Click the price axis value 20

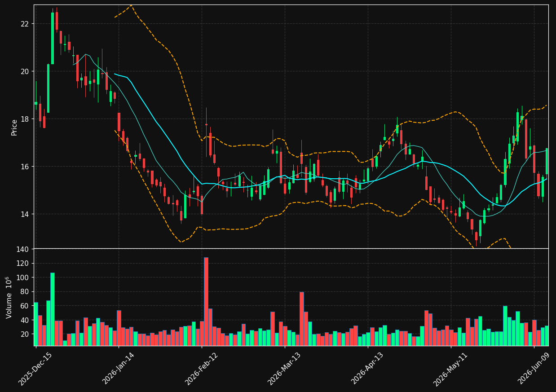(24, 71)
